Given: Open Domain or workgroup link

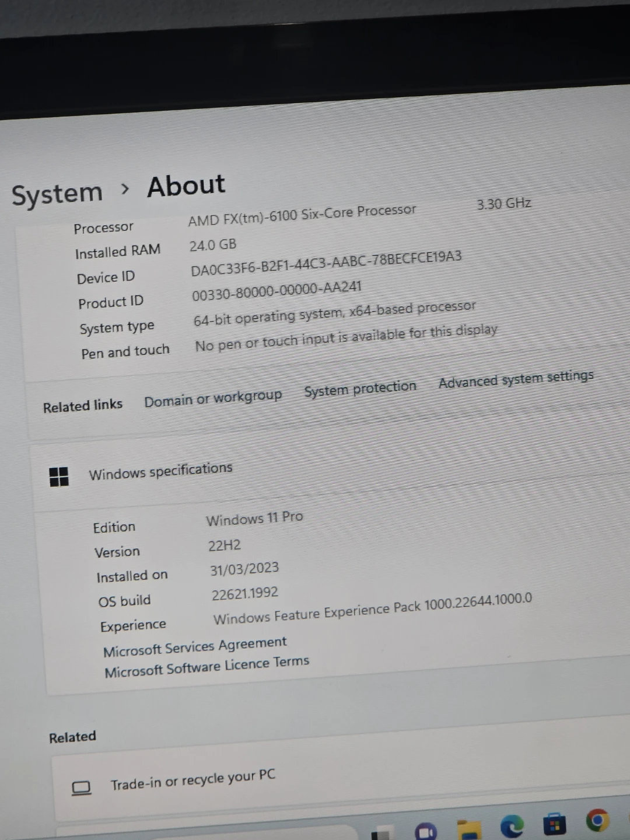Looking at the screenshot, I should click(213, 398).
